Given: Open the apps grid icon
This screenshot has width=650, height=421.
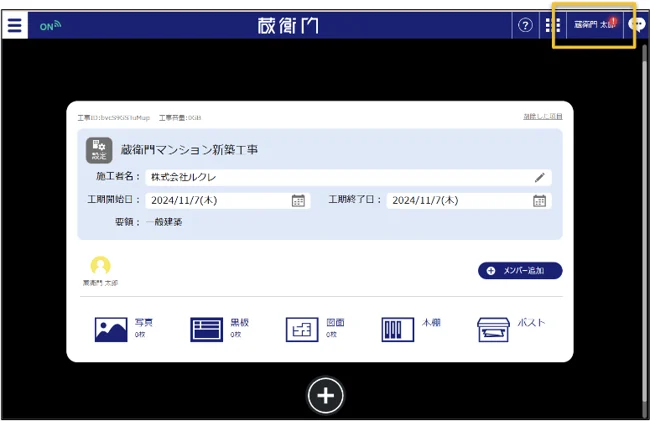Looking at the screenshot, I should [553, 26].
